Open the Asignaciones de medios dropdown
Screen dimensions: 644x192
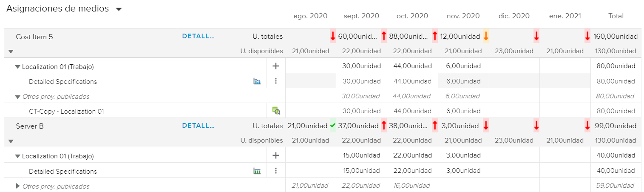coord(119,9)
